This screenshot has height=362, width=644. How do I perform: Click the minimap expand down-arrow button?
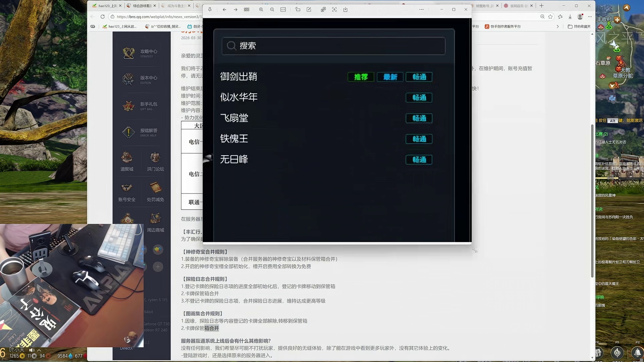[612, 86]
